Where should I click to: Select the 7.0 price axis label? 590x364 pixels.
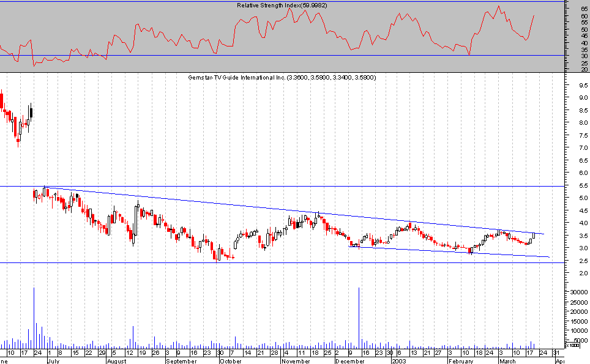coord(583,148)
